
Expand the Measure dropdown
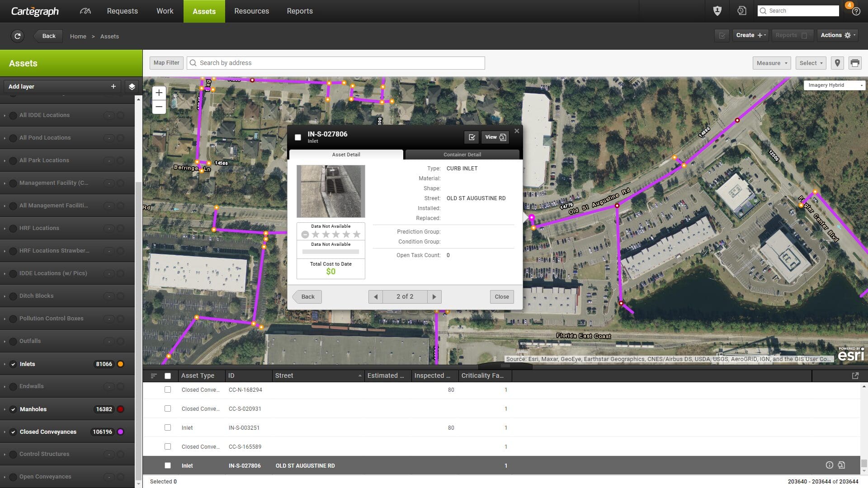coord(771,63)
